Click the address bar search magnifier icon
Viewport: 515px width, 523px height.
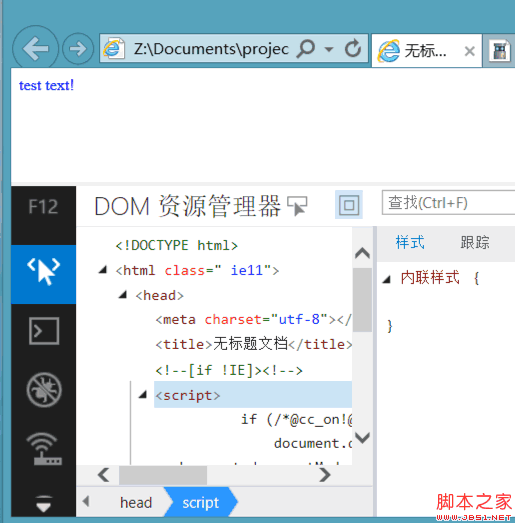pos(306,49)
